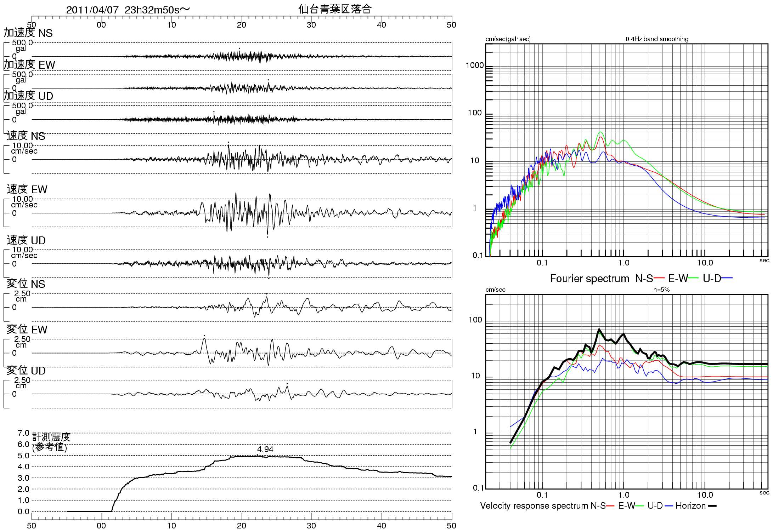Select the 変位 EW trace label
This screenshot has height=532, width=773.
[27, 330]
